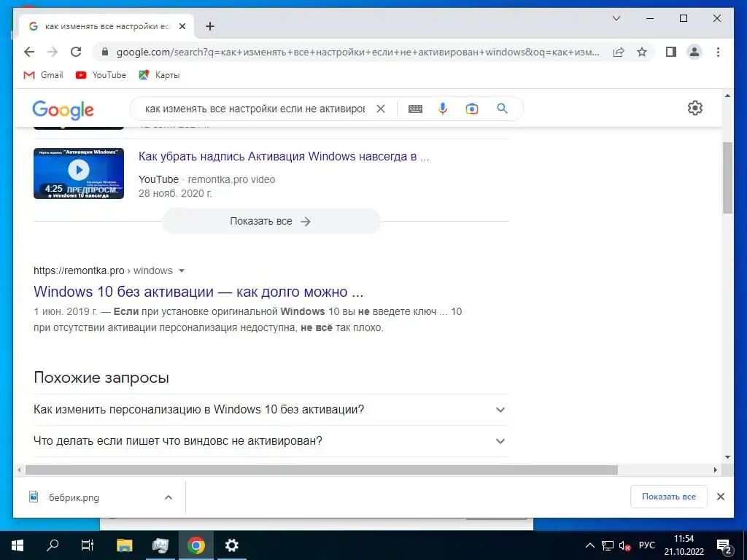Open the monitor app on the taskbar
This screenshot has width=747, height=560.
click(x=160, y=545)
